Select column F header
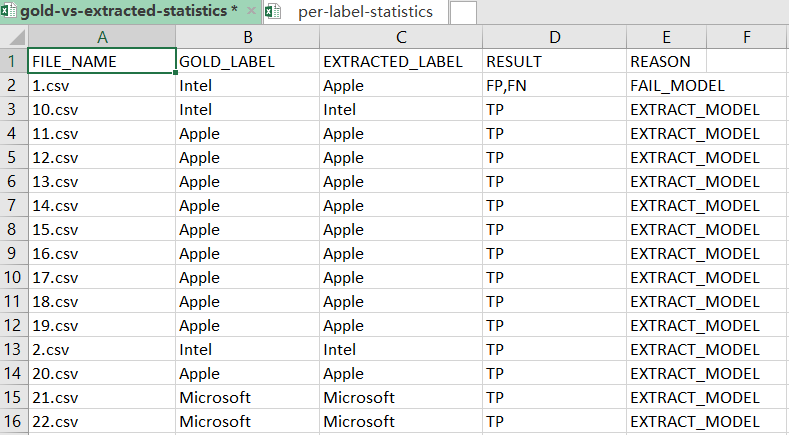This screenshot has height=435, width=789. click(x=747, y=37)
